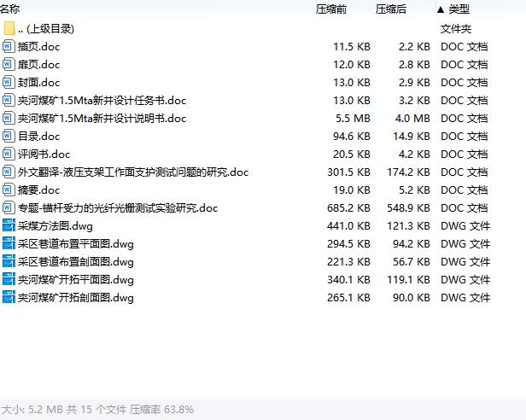
Task: Click the .. (上级目录) entry text
Action: (46, 29)
